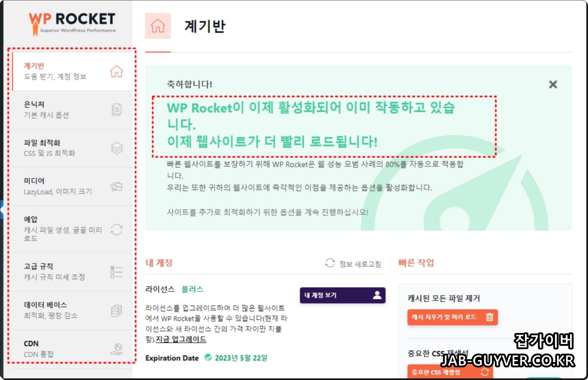
Task: Click the 내 계정 section heading
Action: click(159, 263)
